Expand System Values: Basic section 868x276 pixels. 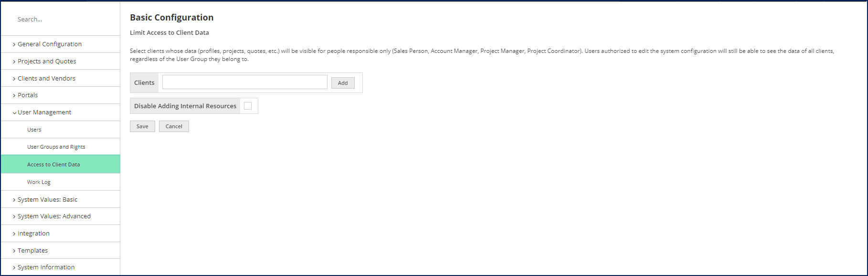pyautogui.click(x=60, y=199)
